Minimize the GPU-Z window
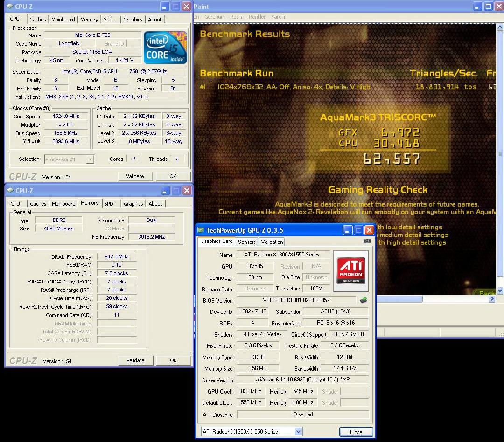The height and width of the screenshot is (442, 504). point(348,230)
